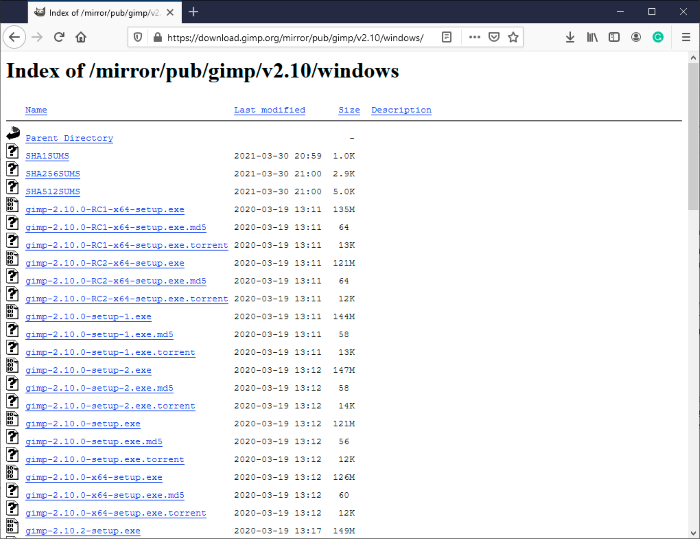Click the binary icon beside gimp-2.10.0-x64-setup.exe
This screenshot has width=700, height=539.
(12, 472)
